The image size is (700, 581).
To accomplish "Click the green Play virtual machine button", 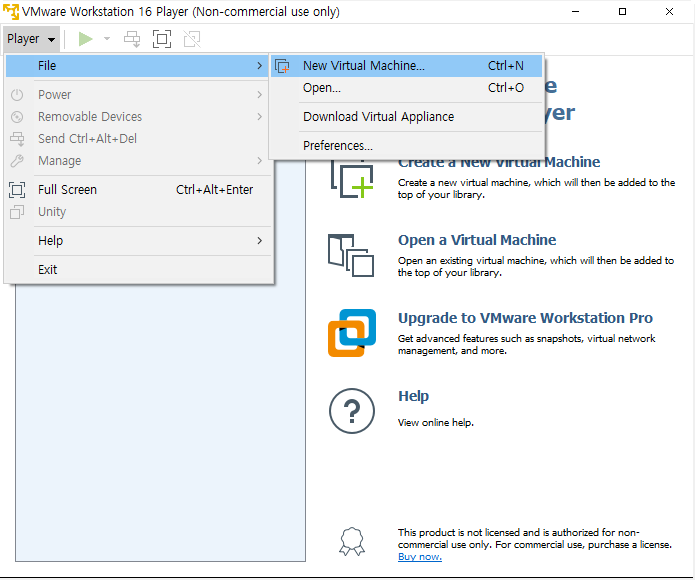I will pyautogui.click(x=85, y=39).
